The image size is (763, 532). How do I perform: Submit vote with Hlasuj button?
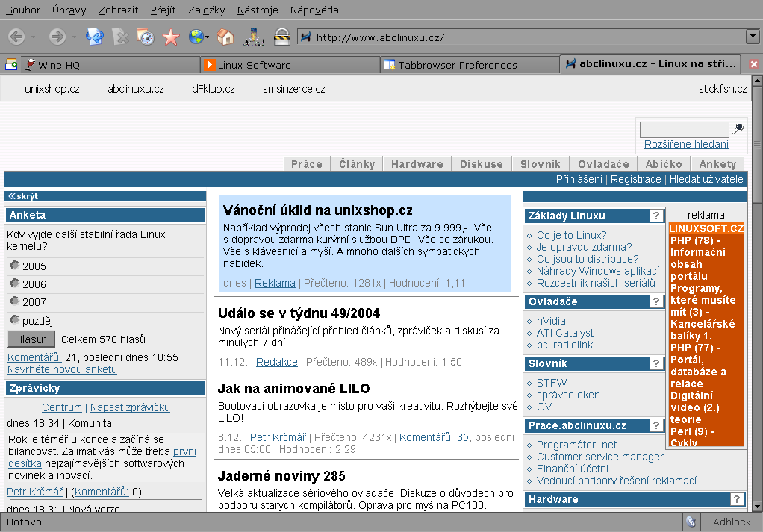31,339
